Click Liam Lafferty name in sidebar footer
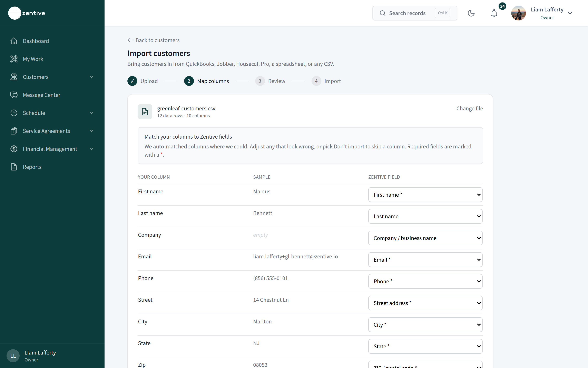 point(40,352)
